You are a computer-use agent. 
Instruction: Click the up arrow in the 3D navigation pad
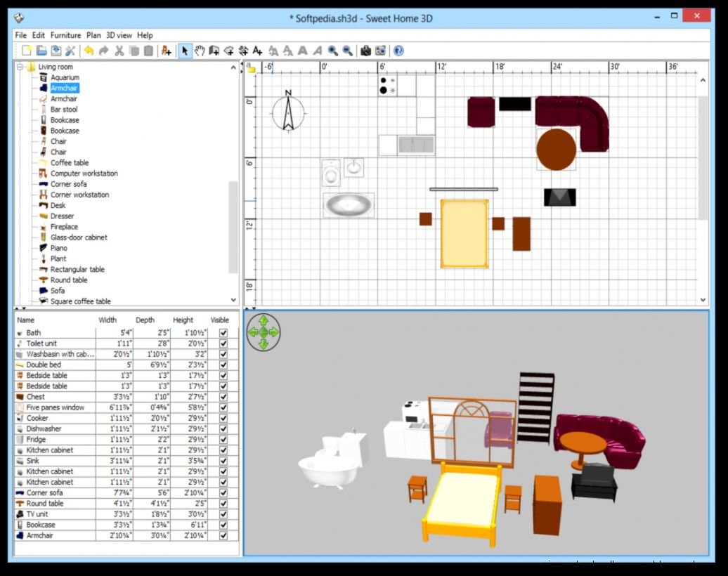264,320
